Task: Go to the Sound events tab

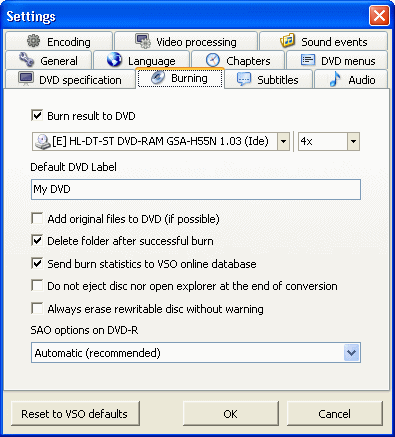Action: pyautogui.click(x=324, y=41)
